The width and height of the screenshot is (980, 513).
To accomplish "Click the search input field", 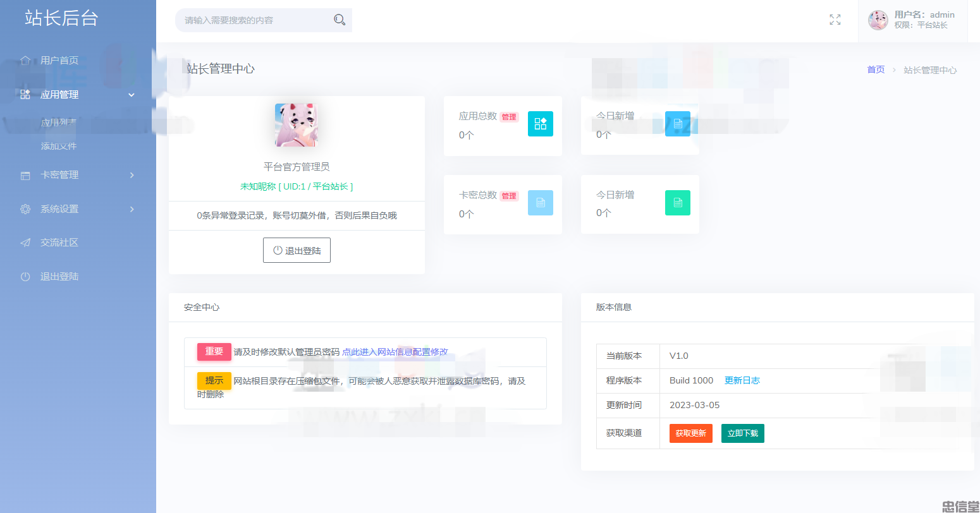I will 253,20.
